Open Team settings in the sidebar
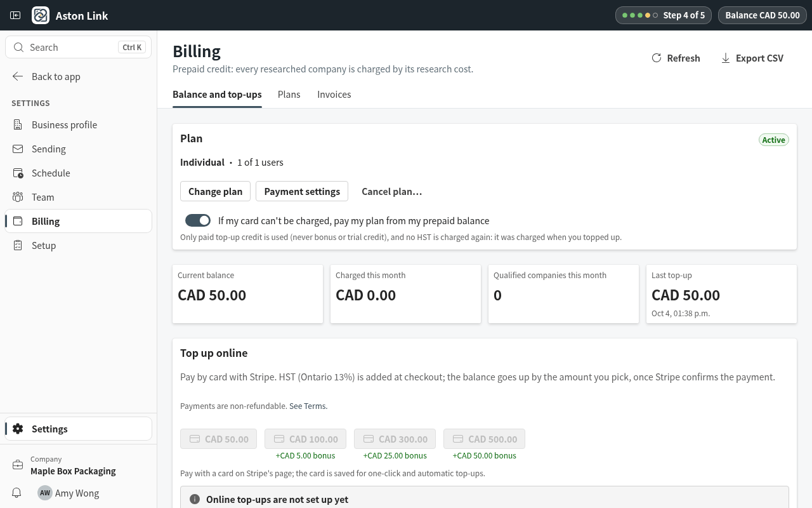This screenshot has height=508, width=812. (79, 197)
